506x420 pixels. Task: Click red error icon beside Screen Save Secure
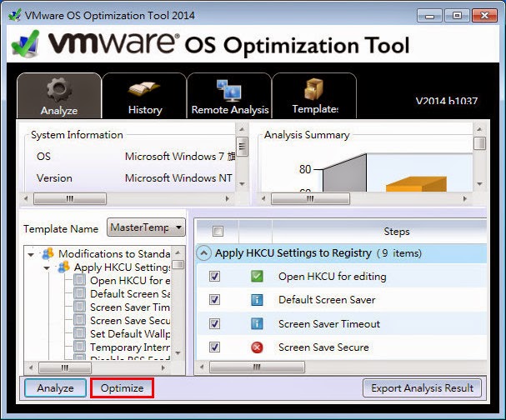point(257,347)
